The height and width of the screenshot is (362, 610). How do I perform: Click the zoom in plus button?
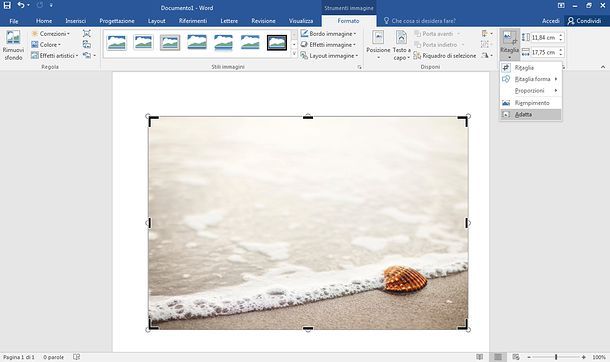click(x=584, y=357)
